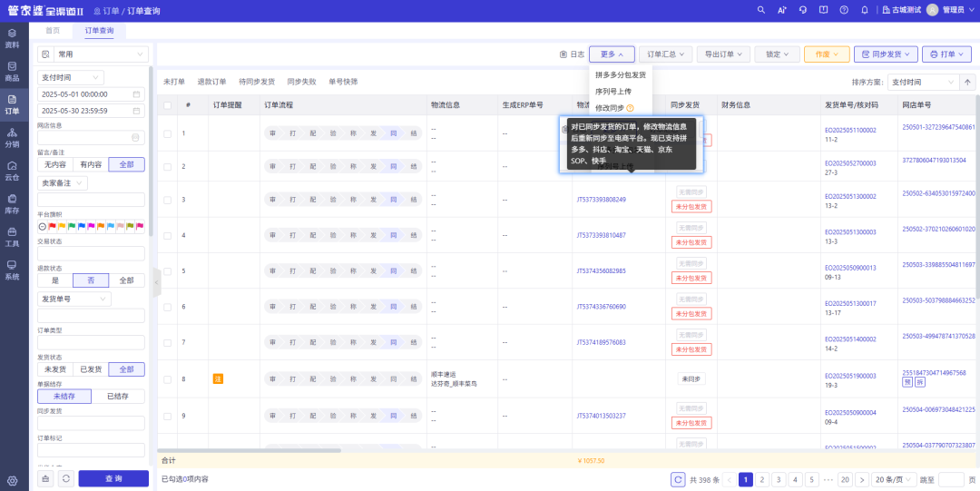Click the search magnifier in top bar
Image resolution: width=980 pixels, height=491 pixels.
click(761, 9)
